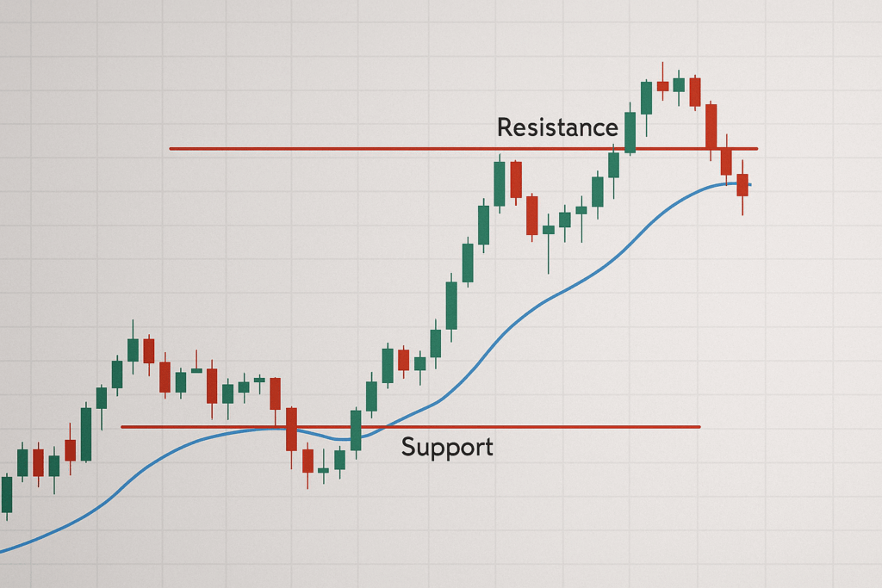This screenshot has width=882, height=588.
Task: Select the red candle right after first resistance touch
Action: tap(516, 179)
